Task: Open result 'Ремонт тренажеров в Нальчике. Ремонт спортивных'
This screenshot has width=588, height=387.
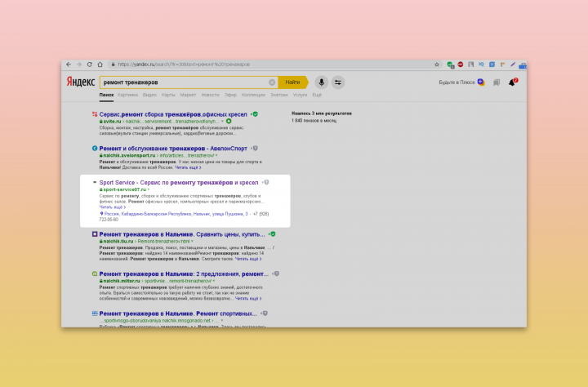Action: coord(178,314)
